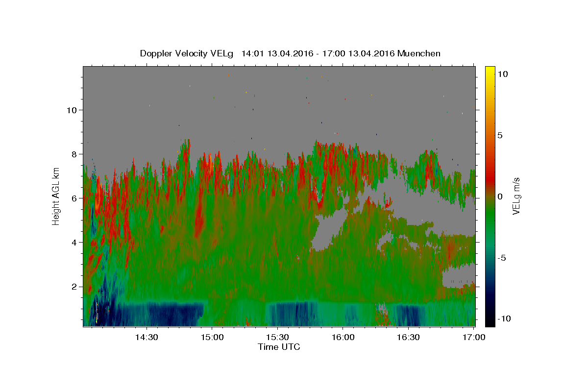This screenshot has height=392, width=588.
Task: Click the 16:30 time axis label
Action: pos(409,337)
